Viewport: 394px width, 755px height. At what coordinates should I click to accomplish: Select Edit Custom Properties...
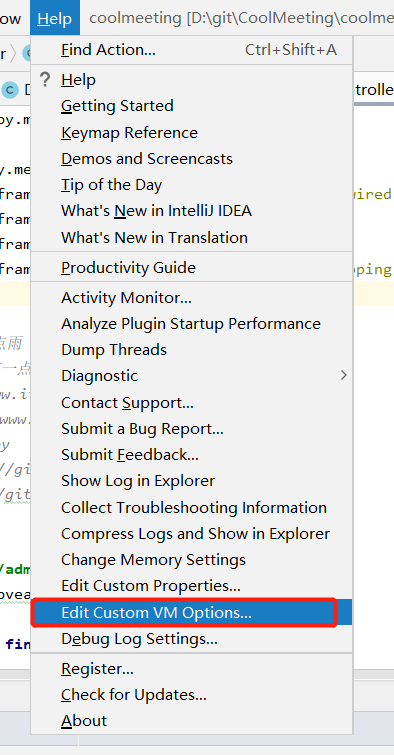[x=192, y=586]
